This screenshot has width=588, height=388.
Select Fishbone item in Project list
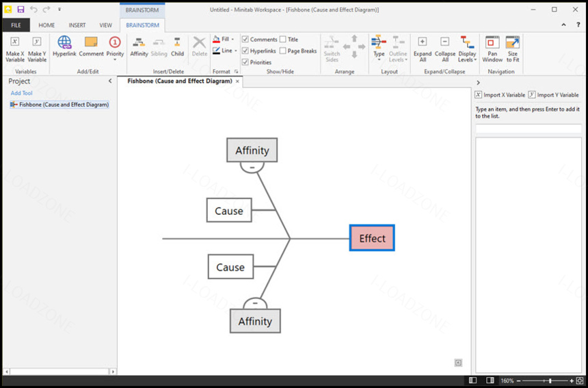click(59, 105)
